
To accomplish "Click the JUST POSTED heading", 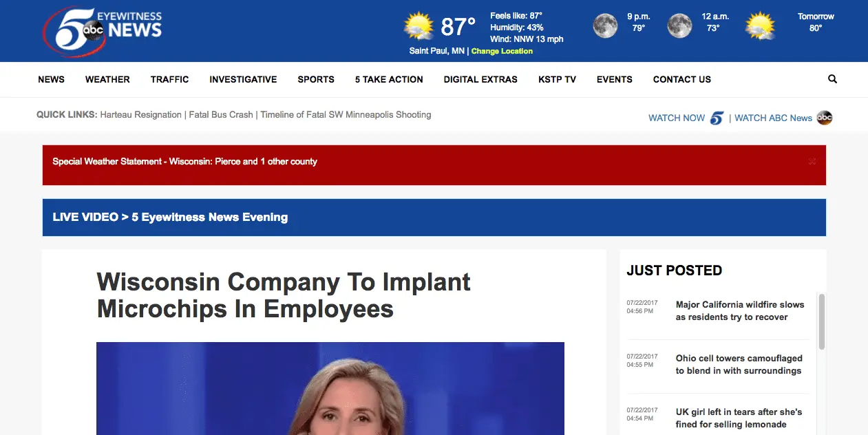I will (675, 270).
